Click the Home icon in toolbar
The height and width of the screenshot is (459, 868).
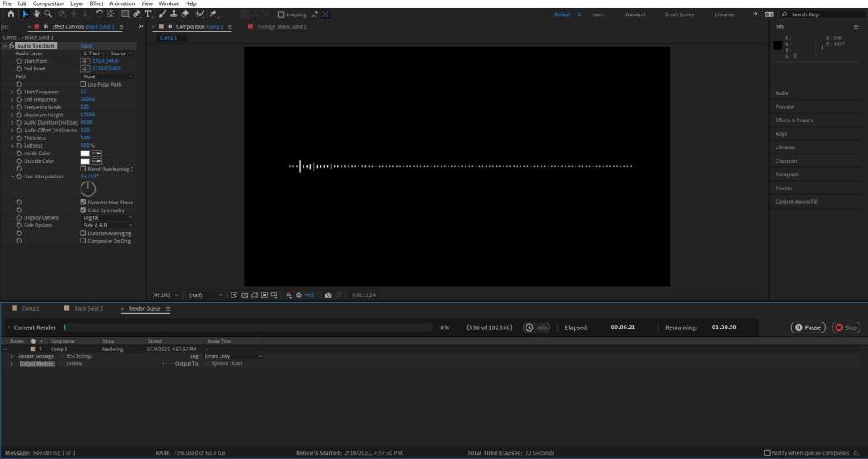[x=9, y=14]
